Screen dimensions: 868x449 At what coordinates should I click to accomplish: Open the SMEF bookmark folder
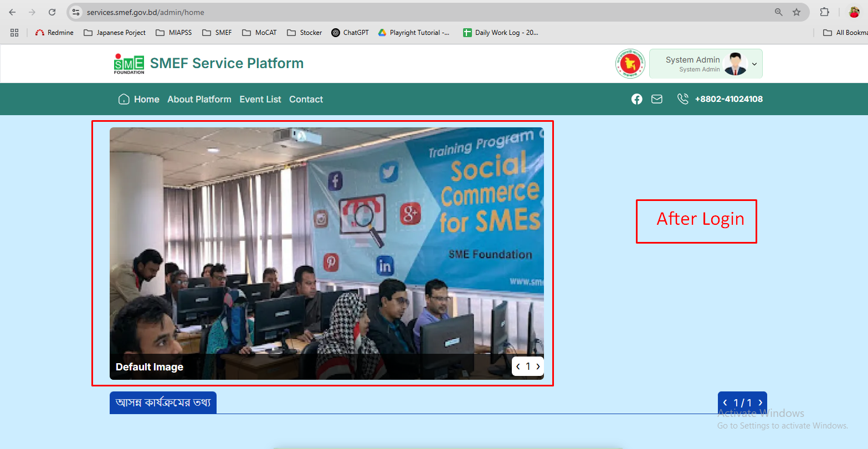[217, 33]
